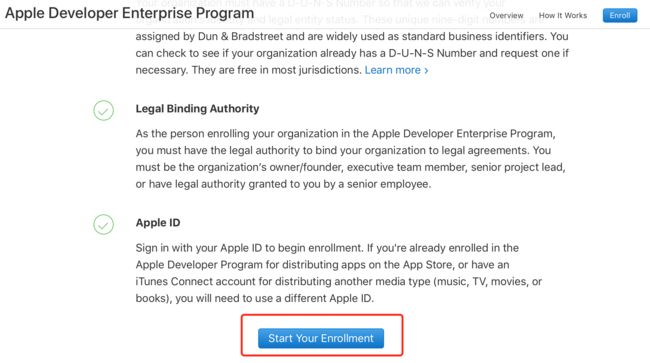The image size is (650, 363).
Task: Click the green checkmark beside Apple ID
Action: (103, 224)
